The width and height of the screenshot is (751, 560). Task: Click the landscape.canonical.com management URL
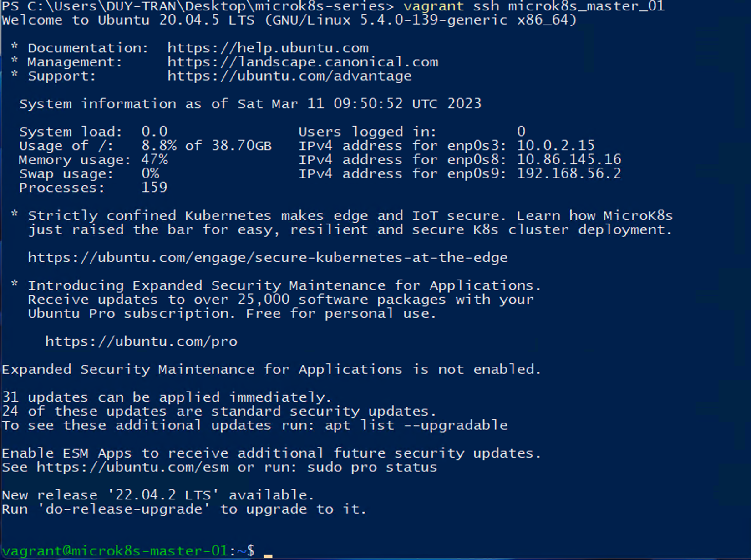pyautogui.click(x=303, y=62)
